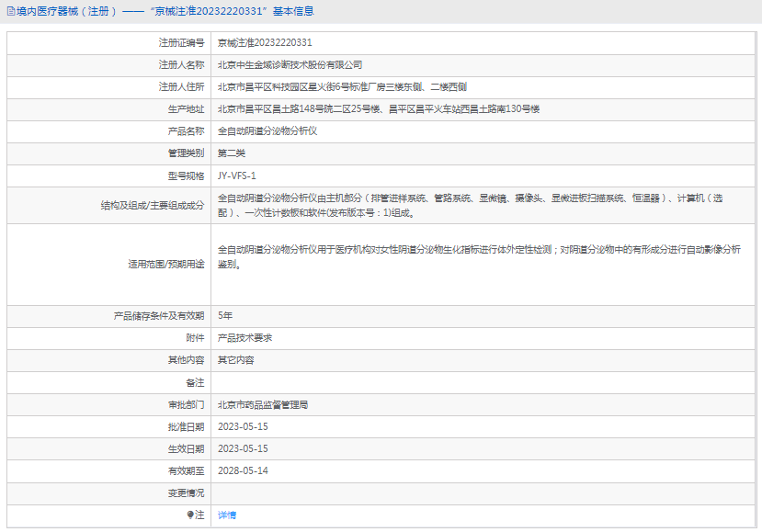The image size is (762, 532).
Task: Click the 注册人名称 label
Action: [181, 65]
